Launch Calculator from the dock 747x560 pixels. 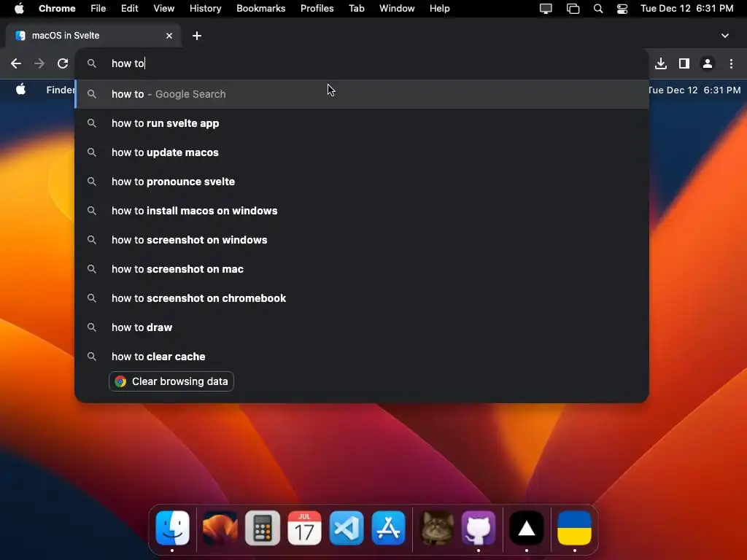[x=263, y=528]
